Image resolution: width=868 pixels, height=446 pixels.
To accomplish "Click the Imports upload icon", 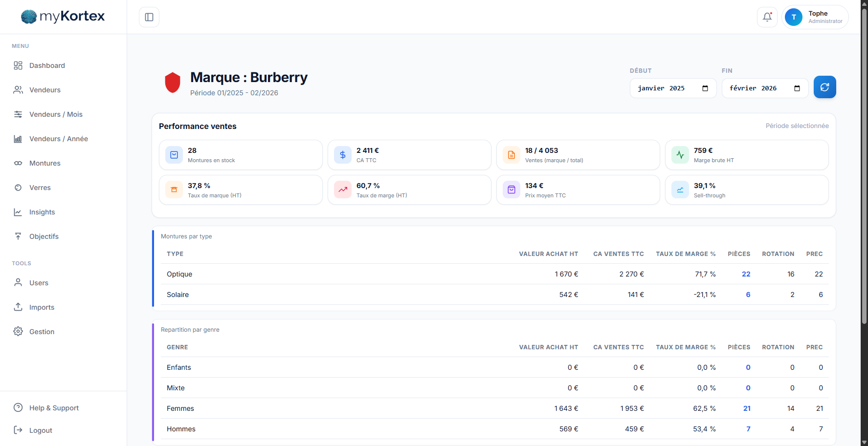I will [18, 307].
